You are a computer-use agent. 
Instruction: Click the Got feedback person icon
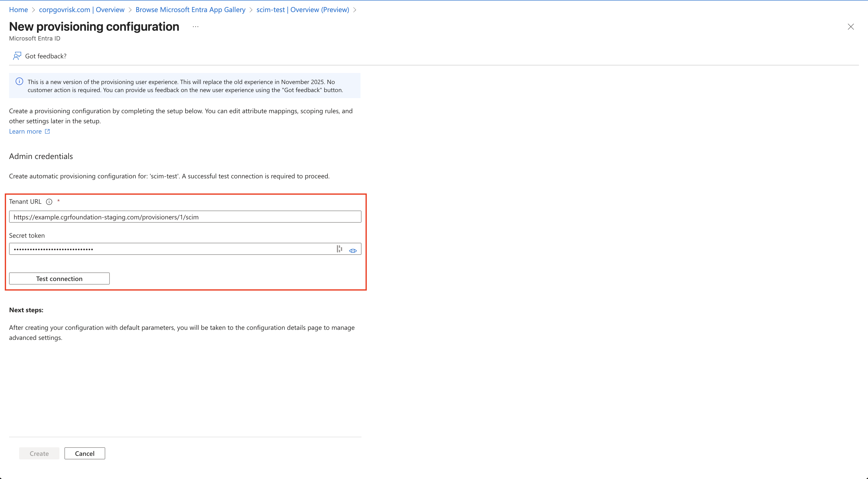[x=17, y=56]
